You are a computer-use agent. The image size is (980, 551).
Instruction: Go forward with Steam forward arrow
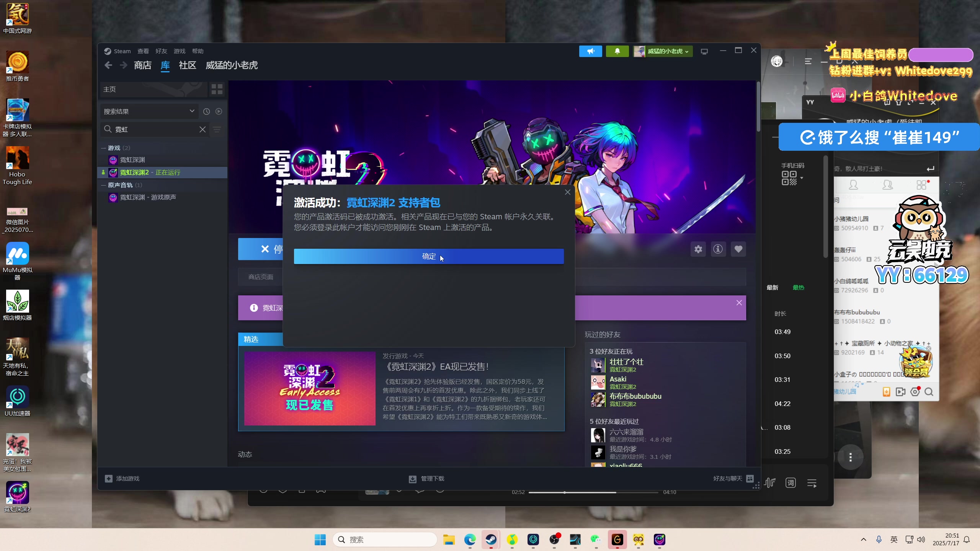click(123, 65)
